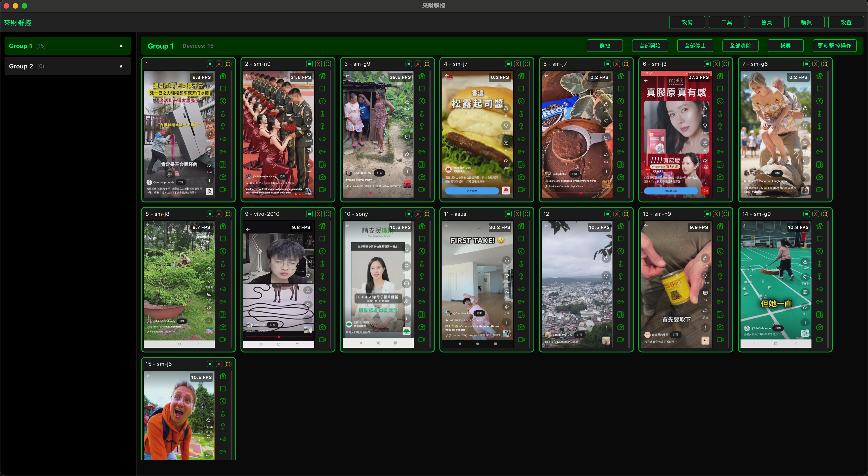Open fullscreen view for device 9 vivo-2010
This screenshot has width=868, height=476.
coord(328,214)
